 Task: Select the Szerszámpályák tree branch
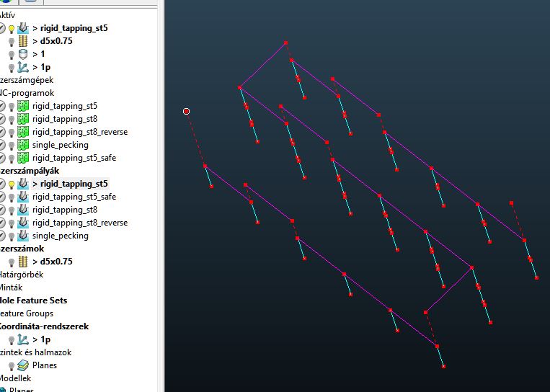tap(29, 171)
